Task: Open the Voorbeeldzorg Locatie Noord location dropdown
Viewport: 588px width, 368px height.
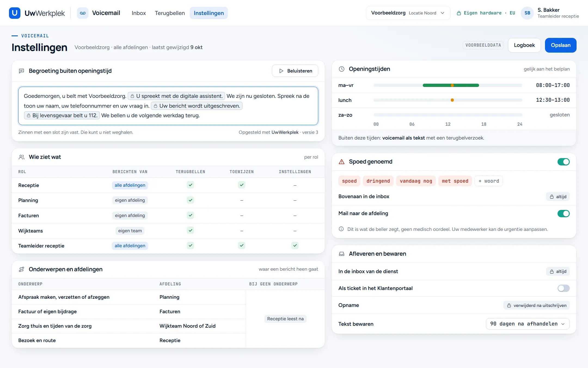Action: pos(408,13)
